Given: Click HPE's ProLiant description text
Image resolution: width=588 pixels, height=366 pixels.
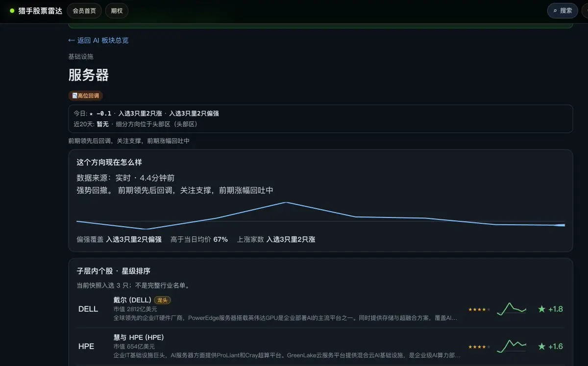Looking at the screenshot, I should 287,355.
